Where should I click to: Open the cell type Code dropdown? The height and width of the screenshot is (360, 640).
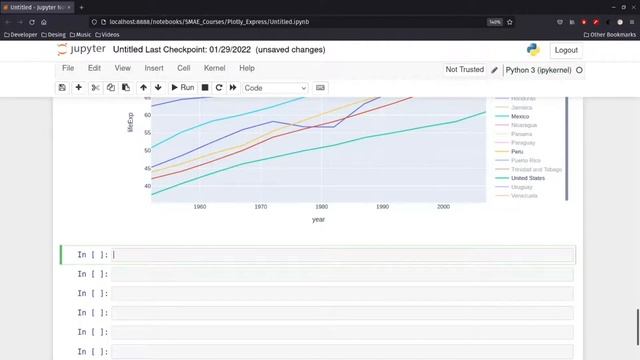point(275,88)
